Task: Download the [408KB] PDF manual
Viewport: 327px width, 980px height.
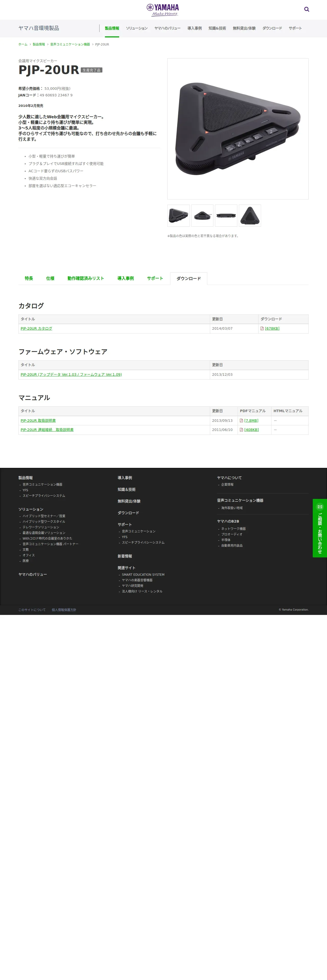Action: (x=252, y=429)
